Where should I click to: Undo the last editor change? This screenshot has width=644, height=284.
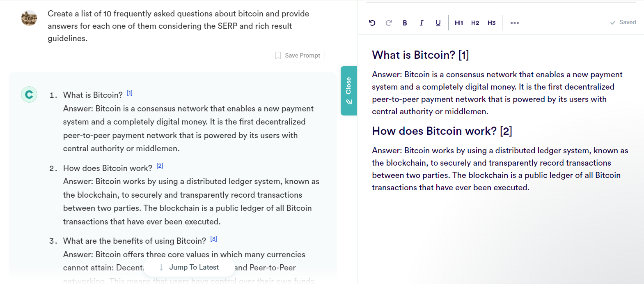pos(372,23)
